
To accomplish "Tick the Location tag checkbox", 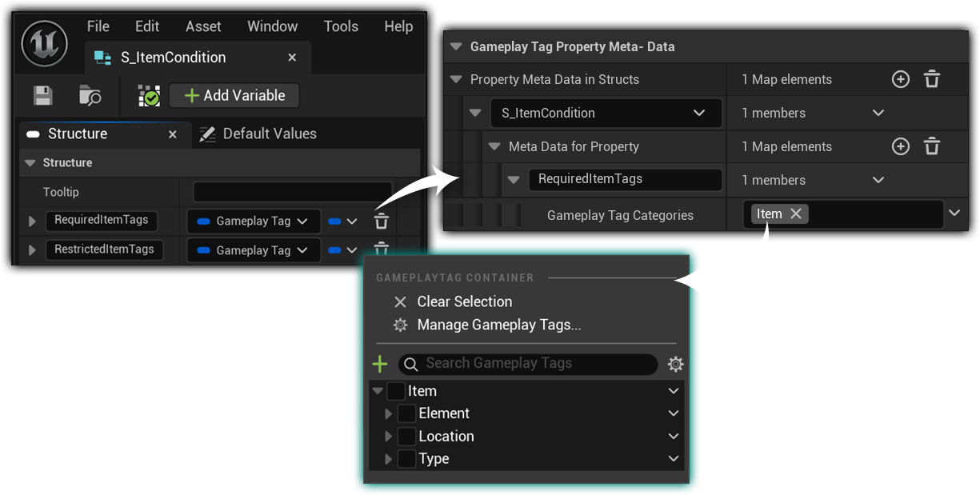I will pos(406,437).
